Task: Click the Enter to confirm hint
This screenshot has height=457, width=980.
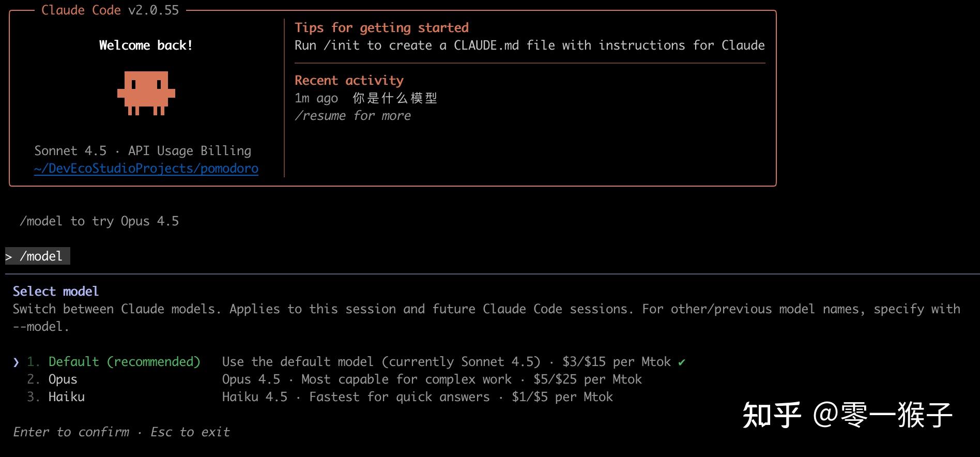Action: [71, 432]
